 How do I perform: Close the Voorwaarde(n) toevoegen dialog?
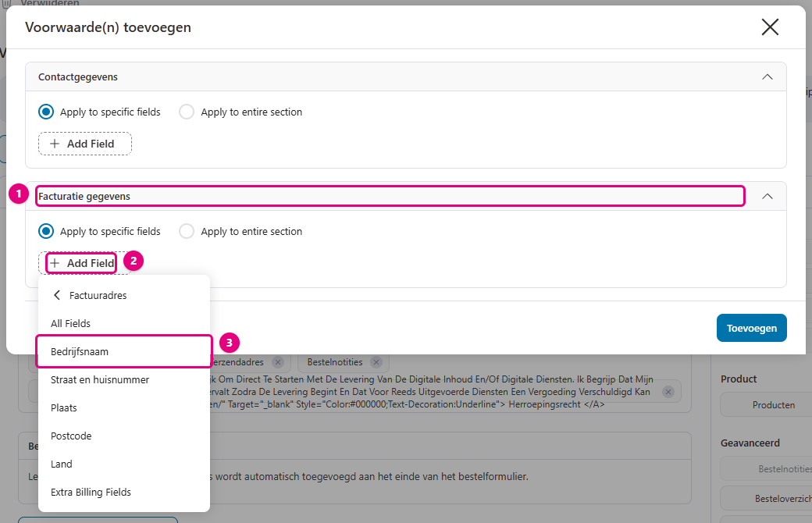point(770,27)
